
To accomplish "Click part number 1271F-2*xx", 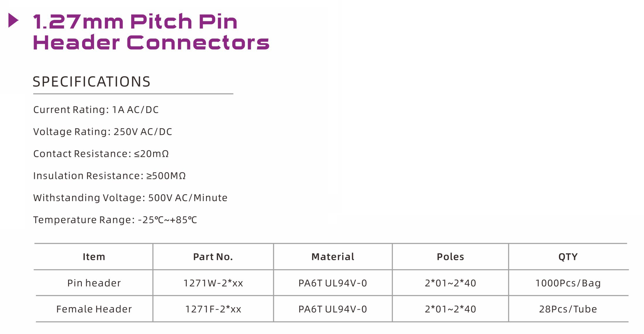I will click(x=213, y=309).
